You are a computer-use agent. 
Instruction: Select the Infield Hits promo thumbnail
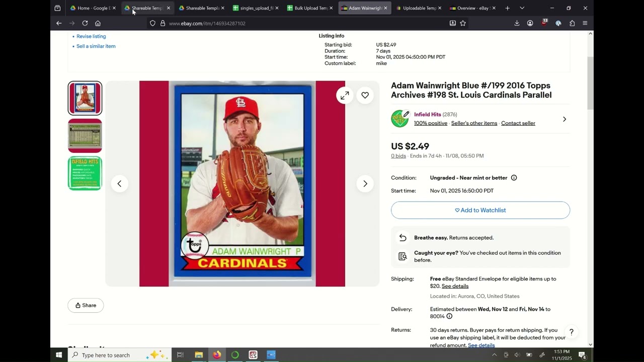tap(85, 173)
